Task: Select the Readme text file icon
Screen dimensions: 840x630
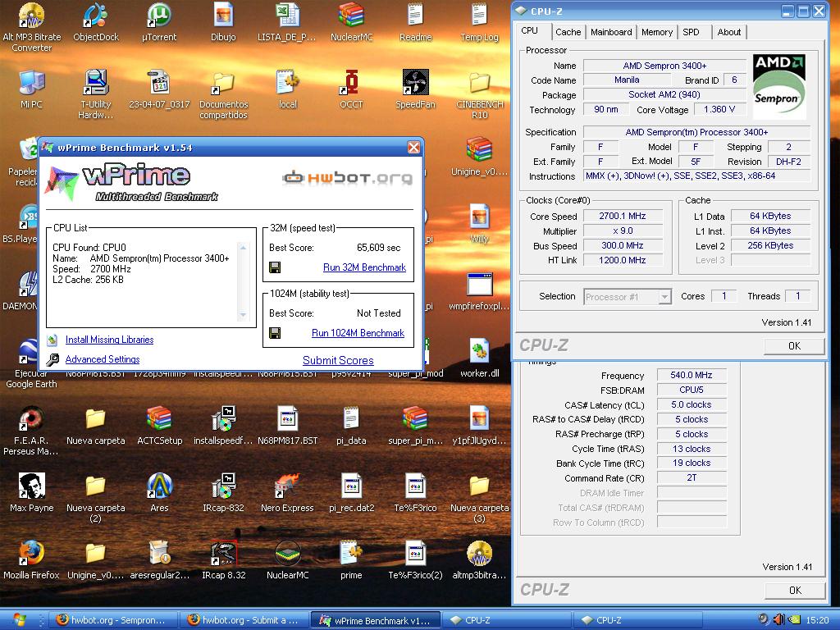Action: tap(415, 15)
